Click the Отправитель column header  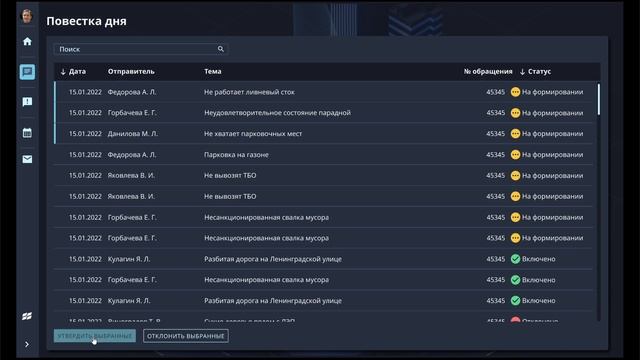click(131, 71)
